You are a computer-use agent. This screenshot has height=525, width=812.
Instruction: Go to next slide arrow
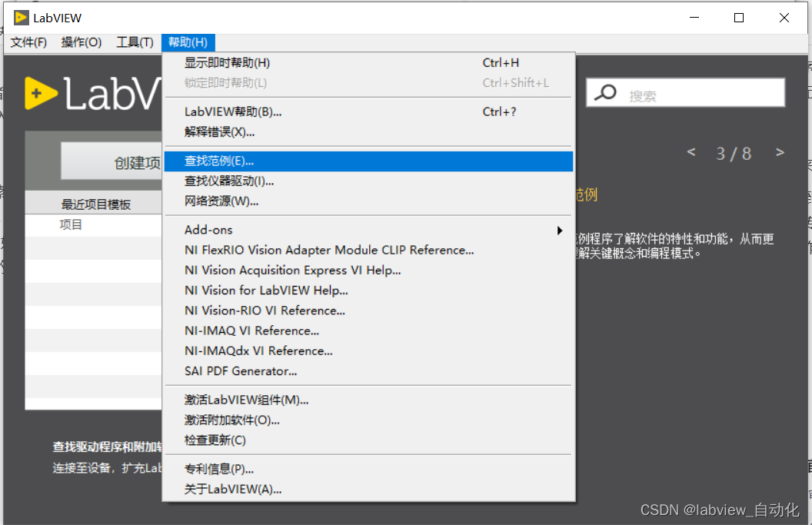pyautogui.click(x=780, y=152)
